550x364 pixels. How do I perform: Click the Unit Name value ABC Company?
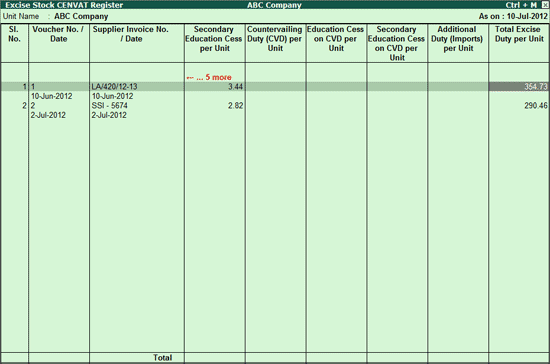(x=81, y=16)
